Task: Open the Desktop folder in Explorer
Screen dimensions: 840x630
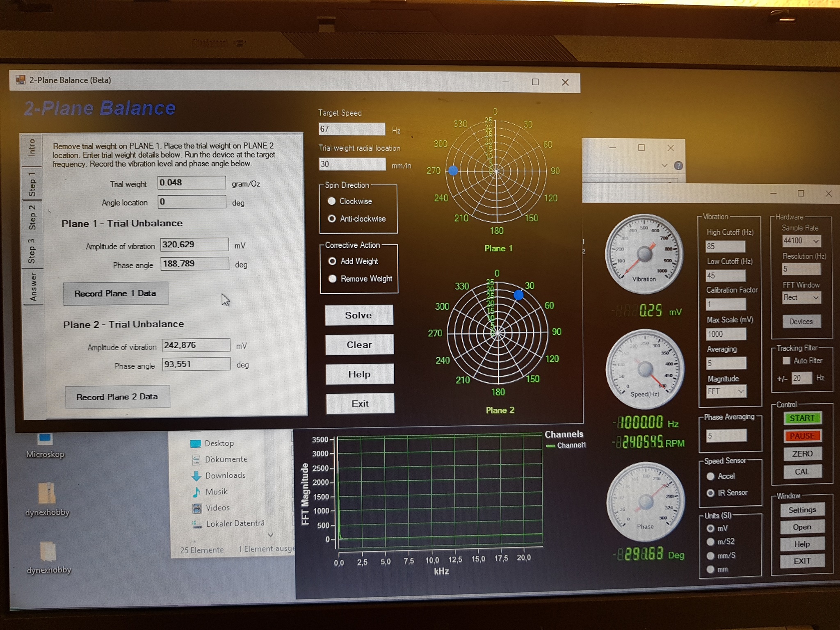Action: [x=213, y=443]
